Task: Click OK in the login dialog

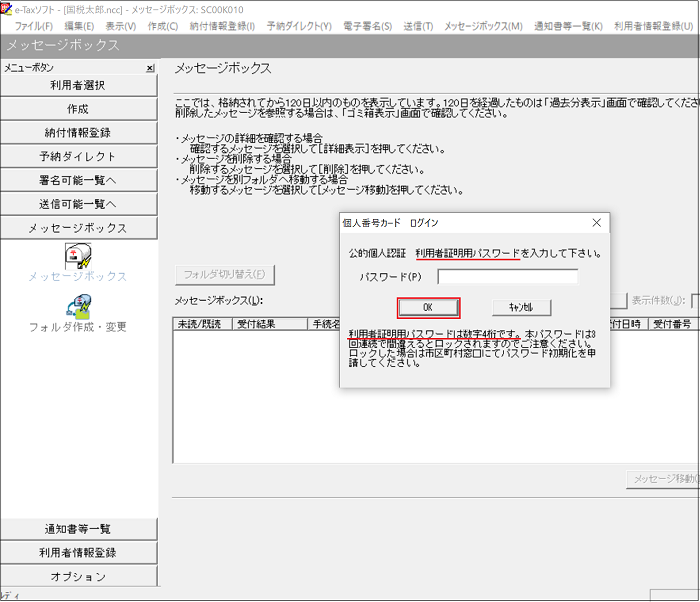Action: 428,308
